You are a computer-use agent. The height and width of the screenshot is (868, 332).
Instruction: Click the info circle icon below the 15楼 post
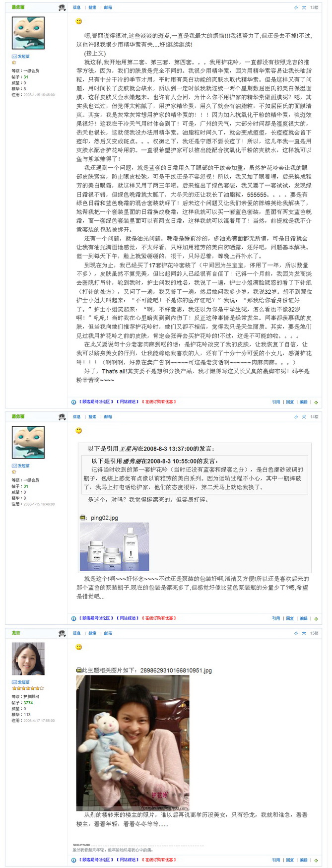click(x=74, y=861)
